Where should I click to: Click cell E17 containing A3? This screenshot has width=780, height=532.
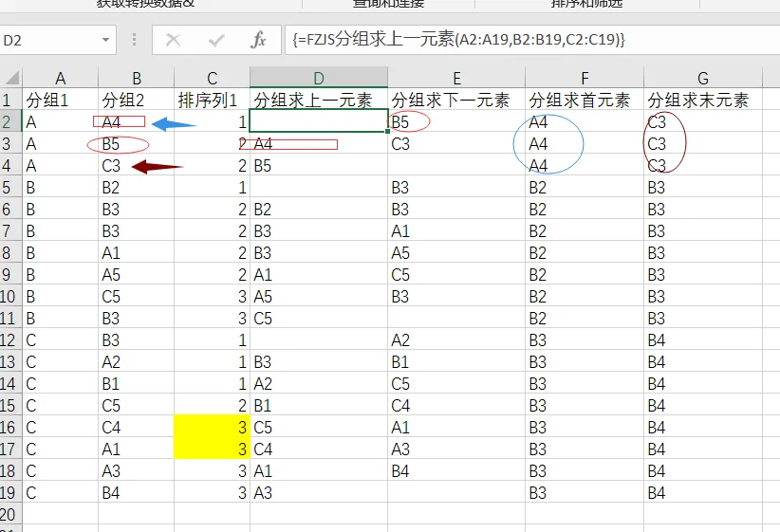[456, 449]
